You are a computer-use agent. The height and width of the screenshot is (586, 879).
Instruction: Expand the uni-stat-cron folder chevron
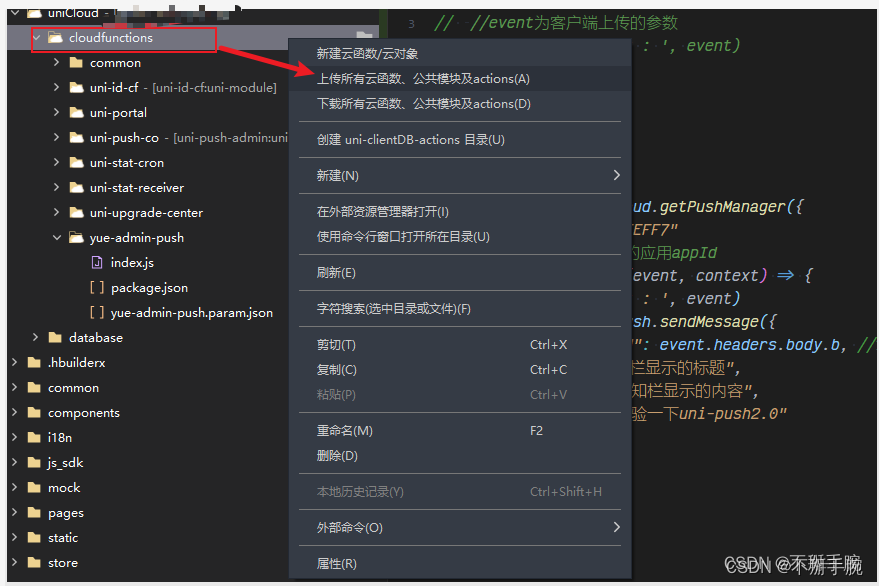tap(56, 163)
